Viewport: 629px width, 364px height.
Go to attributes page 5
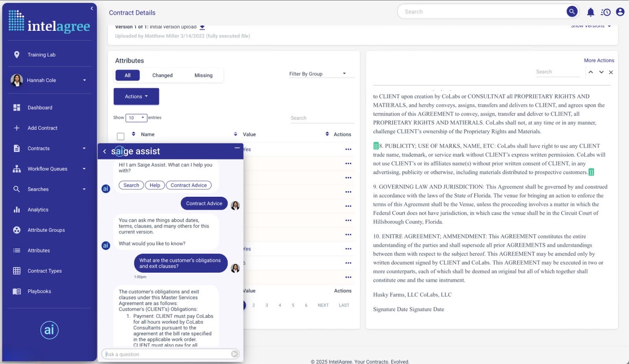(x=293, y=305)
